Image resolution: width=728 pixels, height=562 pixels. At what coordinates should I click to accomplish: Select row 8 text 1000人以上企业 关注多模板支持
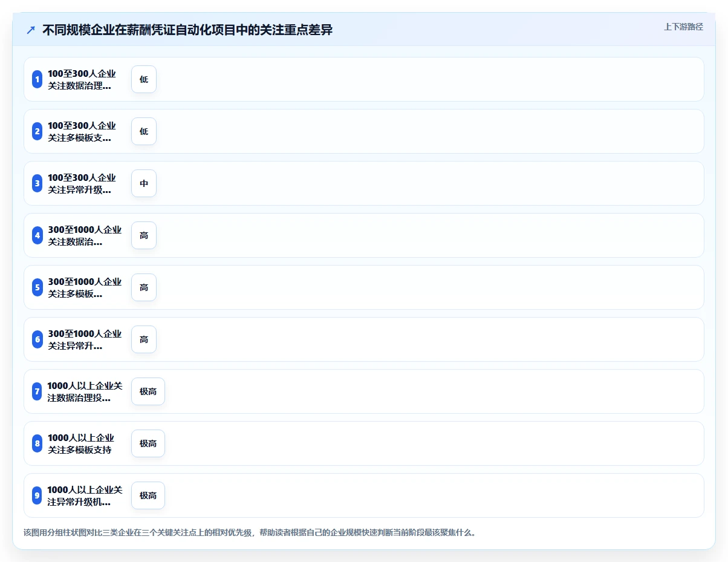click(x=81, y=443)
